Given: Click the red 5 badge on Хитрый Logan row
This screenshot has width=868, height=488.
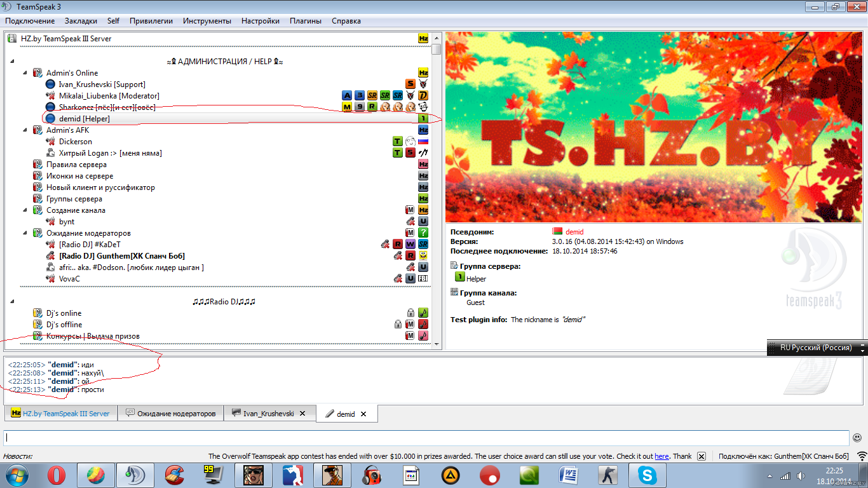Looking at the screenshot, I should pos(410,152).
